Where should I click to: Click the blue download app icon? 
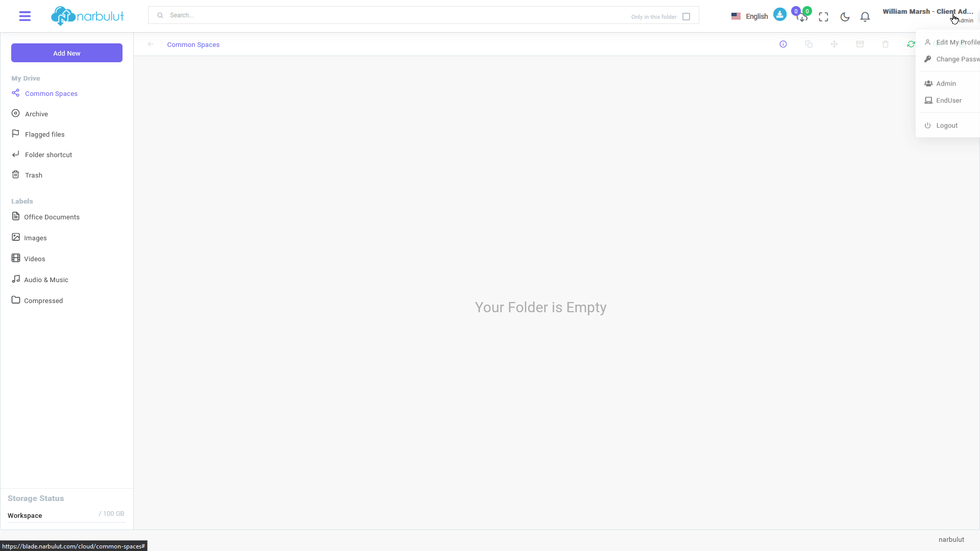779,14
